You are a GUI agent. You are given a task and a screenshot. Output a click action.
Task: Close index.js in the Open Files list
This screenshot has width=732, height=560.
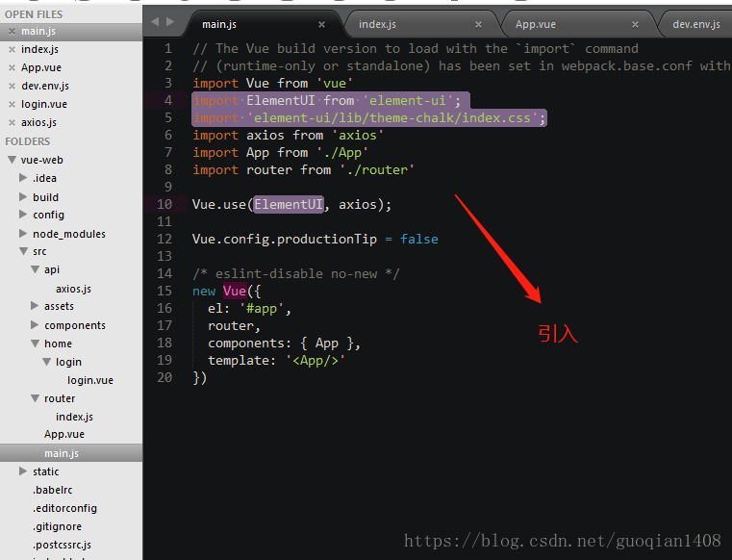pyautogui.click(x=13, y=49)
